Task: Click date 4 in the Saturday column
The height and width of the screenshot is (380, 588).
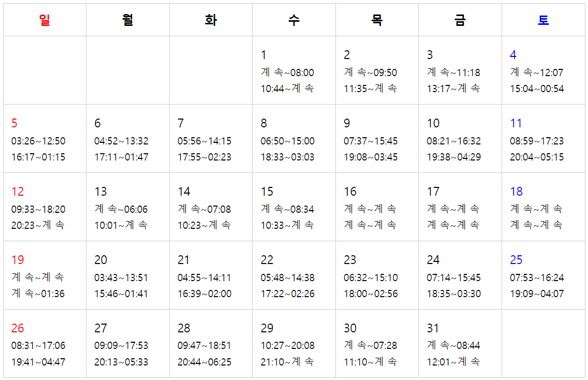Action: [513, 55]
